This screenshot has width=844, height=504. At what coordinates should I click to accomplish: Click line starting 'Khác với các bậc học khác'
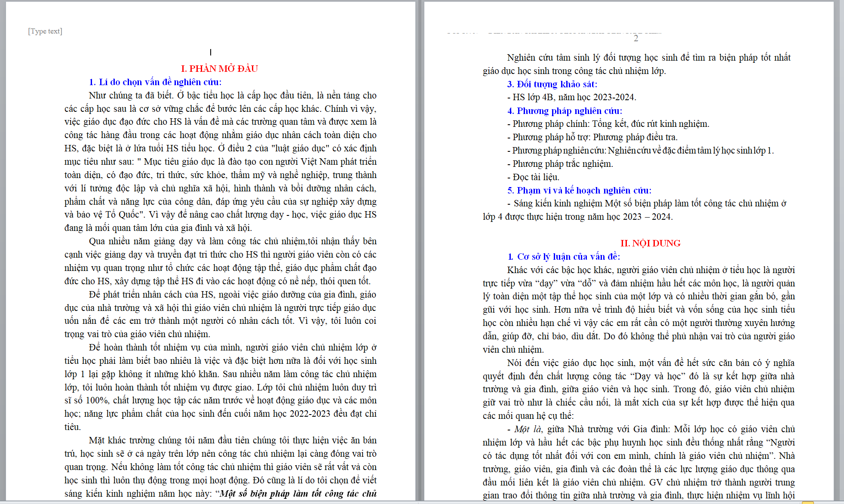point(651,270)
